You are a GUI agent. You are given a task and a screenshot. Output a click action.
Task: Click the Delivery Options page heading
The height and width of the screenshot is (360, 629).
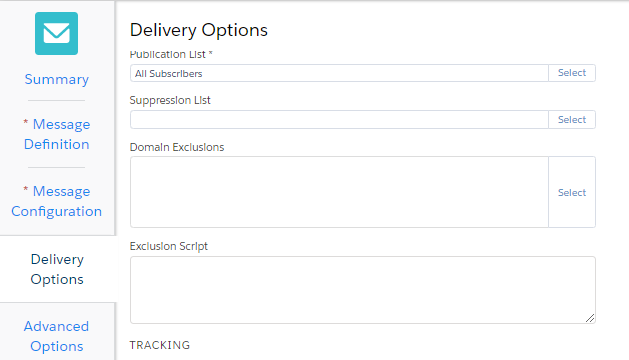199,30
